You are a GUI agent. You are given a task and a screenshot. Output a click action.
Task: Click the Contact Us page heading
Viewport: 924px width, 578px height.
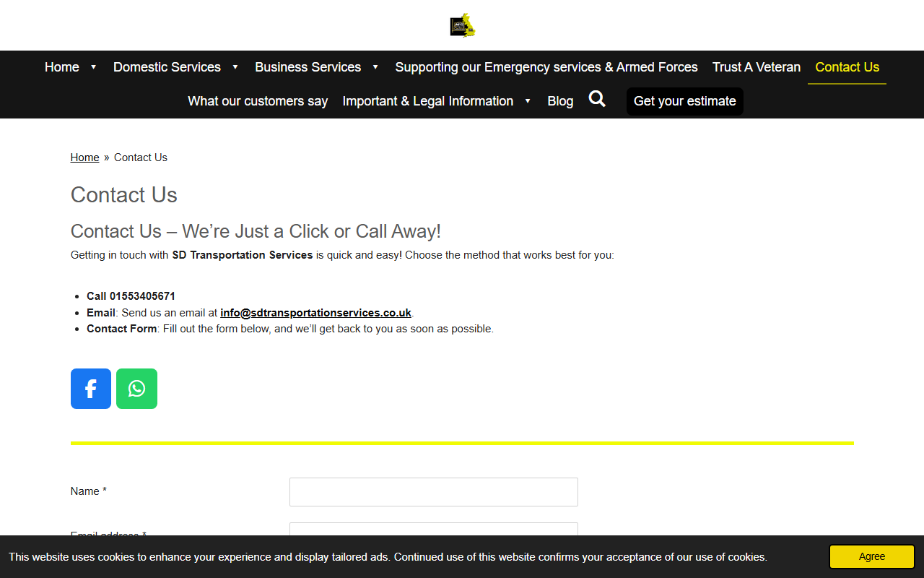tap(124, 195)
